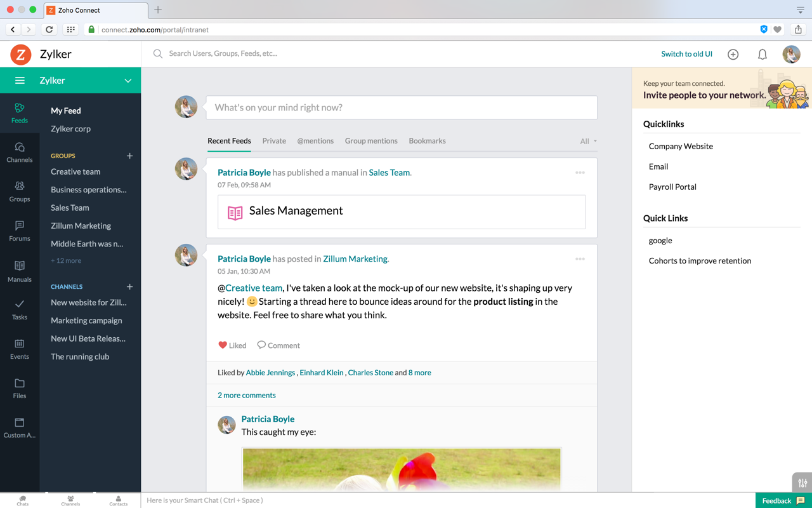The height and width of the screenshot is (508, 812).
Task: Click the Smart Chat input bar
Action: [448, 500]
